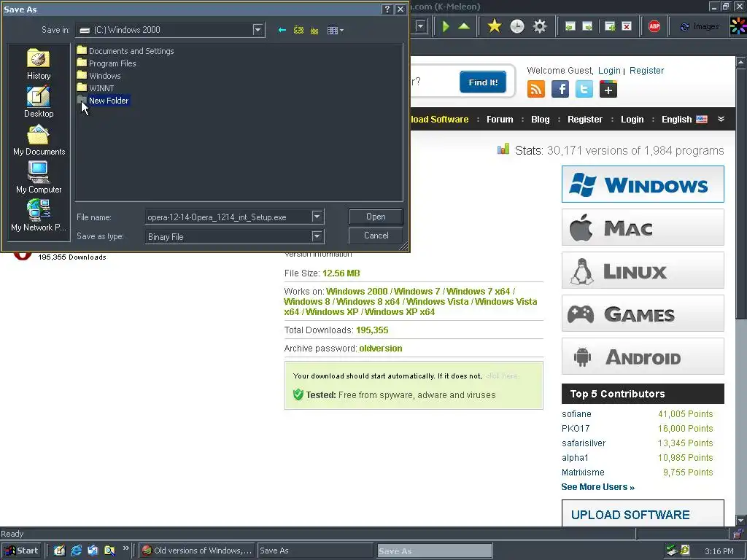The width and height of the screenshot is (747, 560).
Task: Open a new tab with the plus icon
Action: click(610, 27)
